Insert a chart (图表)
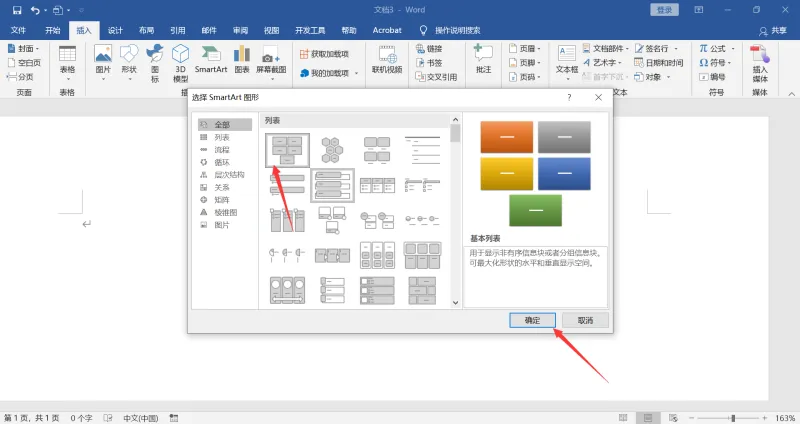 (x=242, y=59)
